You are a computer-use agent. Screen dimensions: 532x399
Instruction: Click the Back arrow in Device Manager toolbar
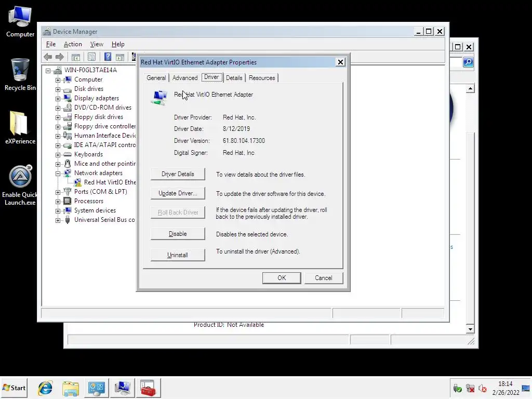click(48, 57)
